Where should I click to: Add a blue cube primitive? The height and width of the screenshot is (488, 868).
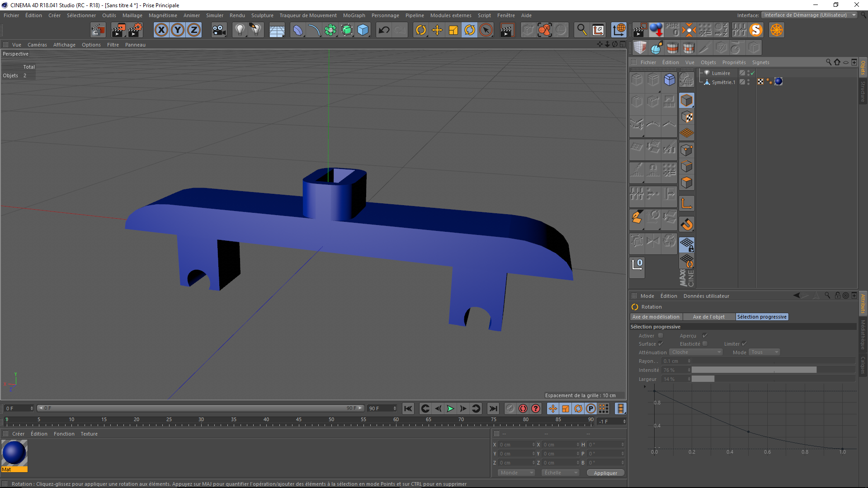(x=363, y=30)
